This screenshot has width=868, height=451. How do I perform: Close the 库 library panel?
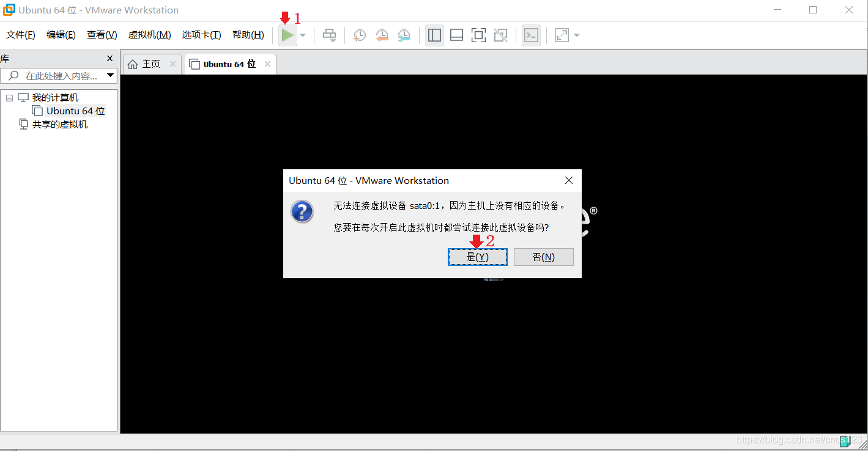pyautogui.click(x=109, y=59)
